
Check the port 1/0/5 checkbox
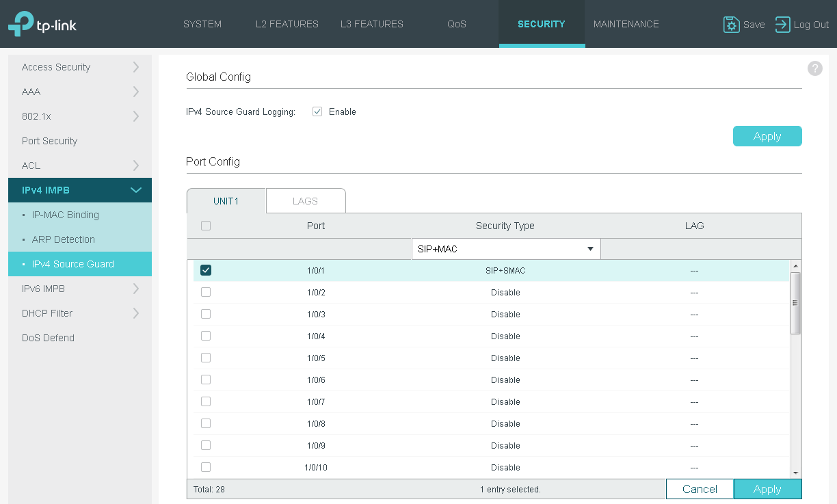coord(206,358)
